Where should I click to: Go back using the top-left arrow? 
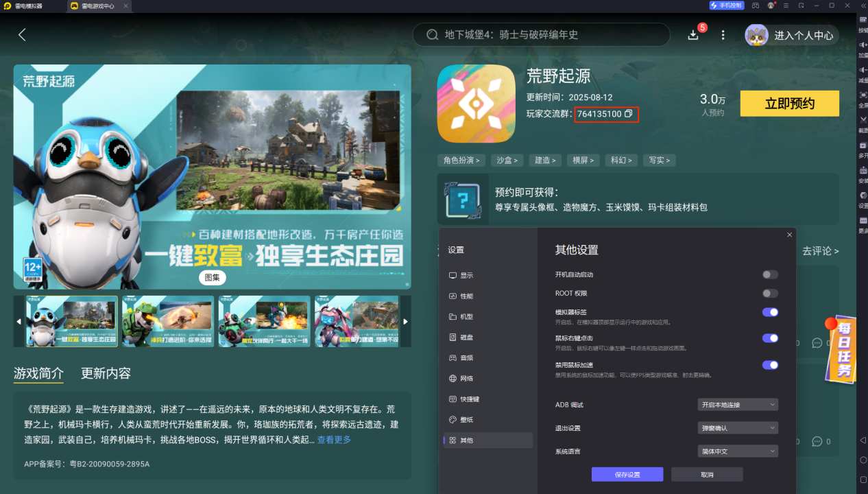pyautogui.click(x=22, y=35)
